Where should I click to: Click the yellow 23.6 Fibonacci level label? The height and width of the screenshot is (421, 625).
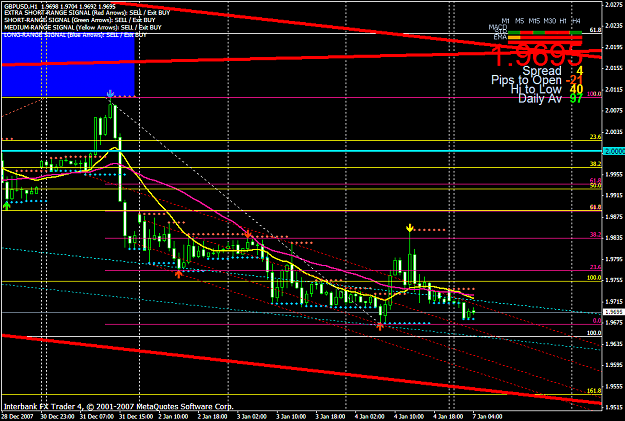596,137
